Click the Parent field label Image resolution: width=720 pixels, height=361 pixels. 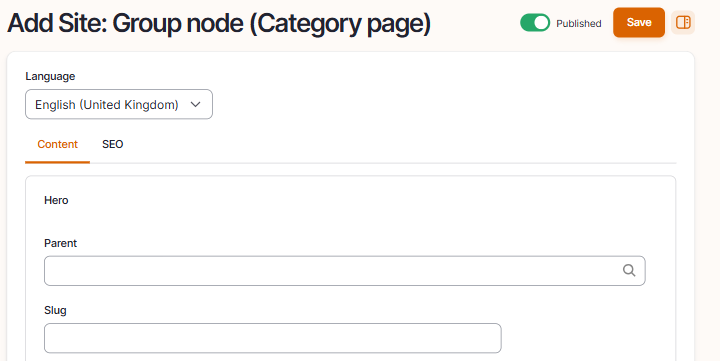tap(60, 243)
